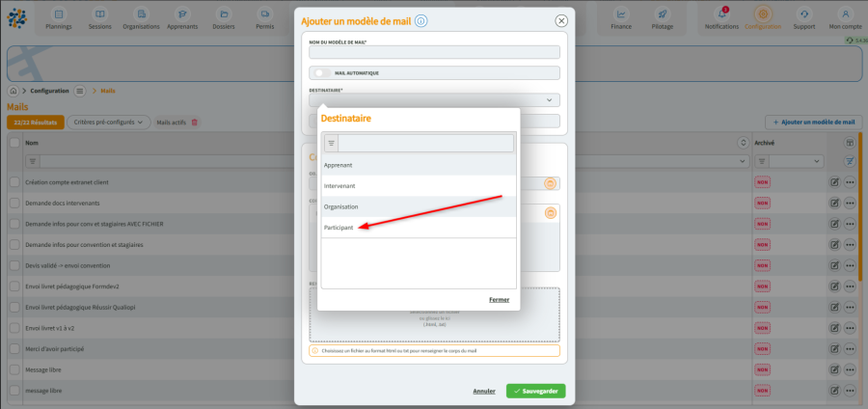Tick checkbox for Demande docs intervenants row
This screenshot has height=409, width=868.
pyautogui.click(x=14, y=204)
